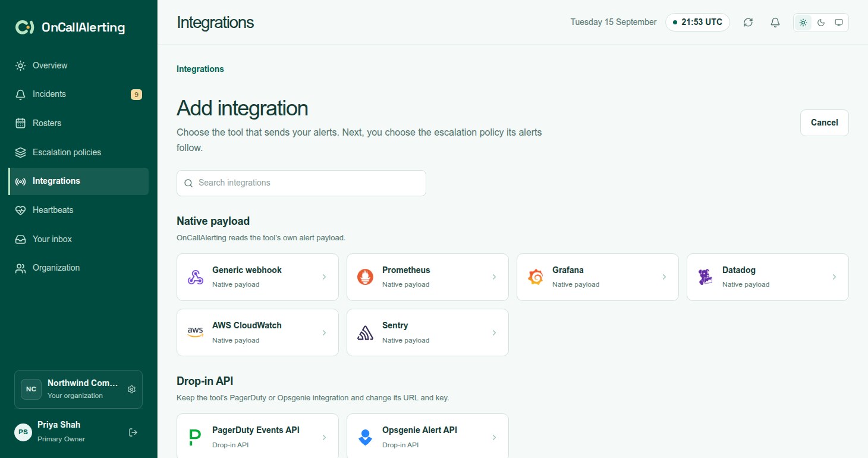868x458 pixels.
Task: Focus the Search integrations field
Action: click(x=301, y=183)
